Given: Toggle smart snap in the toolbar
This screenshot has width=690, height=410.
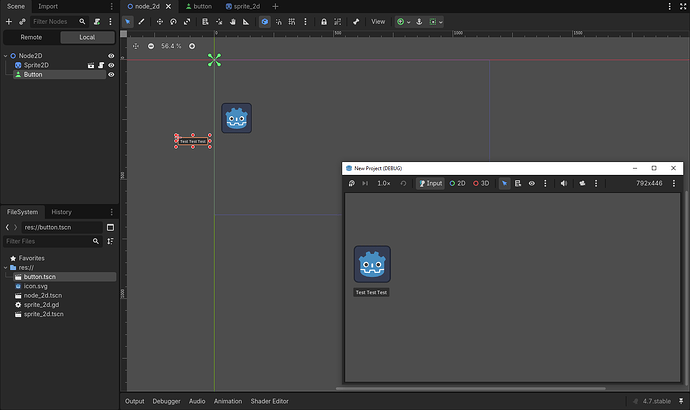Looking at the screenshot, I should point(279,22).
